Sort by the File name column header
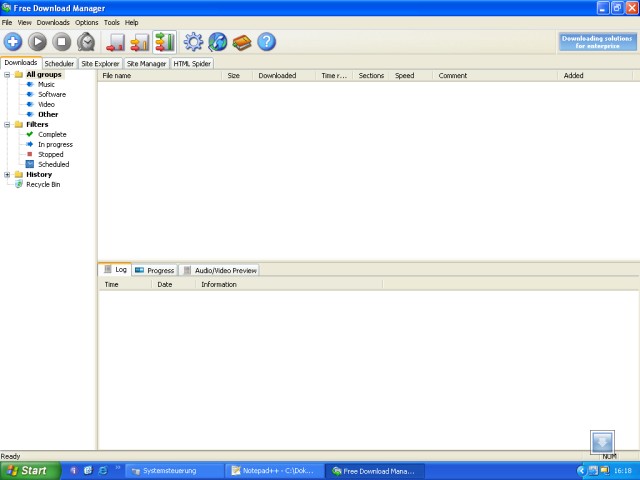Viewport: 640px width, 480px height. pyautogui.click(x=160, y=76)
